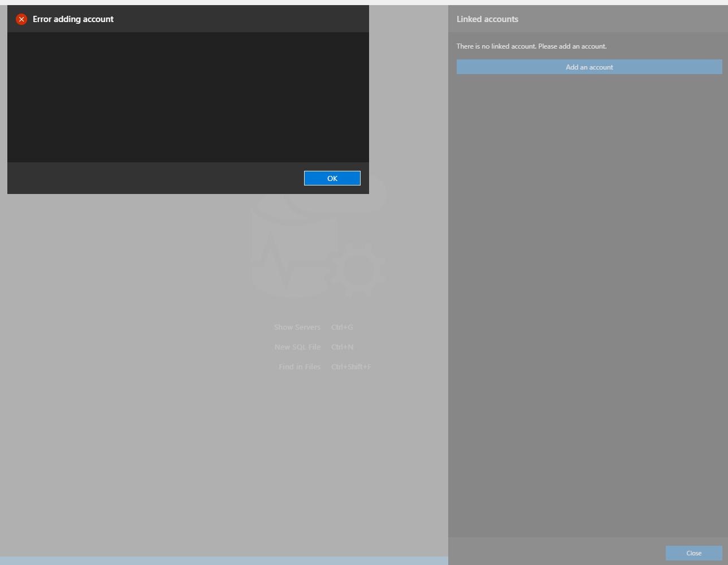Viewport: 728px width, 565px height.
Task: Click the 'New SQL File' hint text
Action: [x=298, y=347]
